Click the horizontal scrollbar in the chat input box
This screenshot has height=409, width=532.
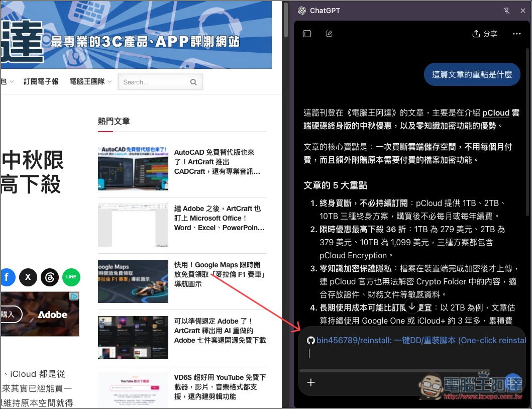394,371
